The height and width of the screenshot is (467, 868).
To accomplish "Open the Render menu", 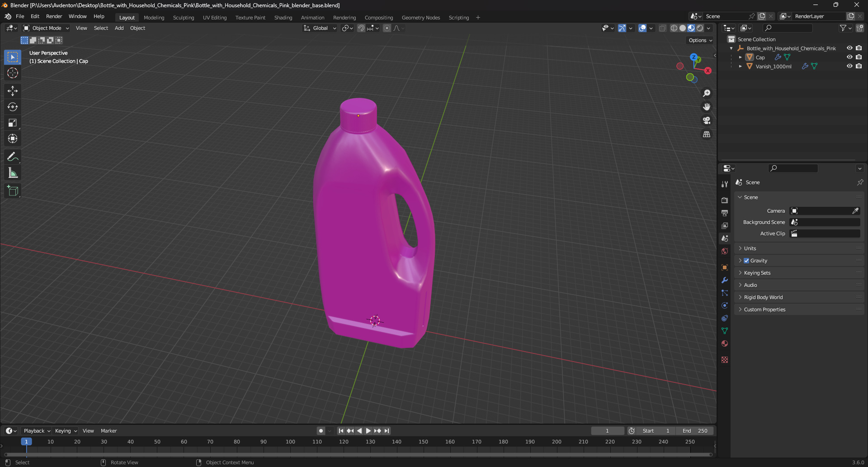I will 54,16.
